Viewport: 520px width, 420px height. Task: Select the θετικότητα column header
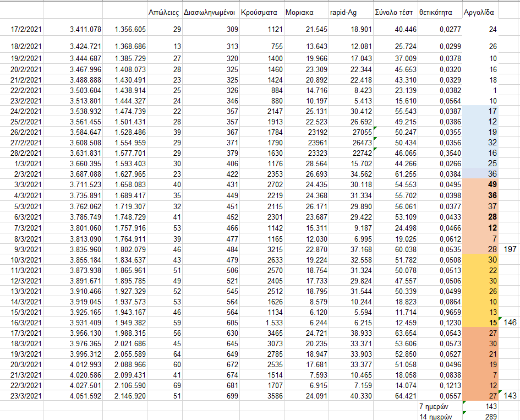tap(439, 12)
